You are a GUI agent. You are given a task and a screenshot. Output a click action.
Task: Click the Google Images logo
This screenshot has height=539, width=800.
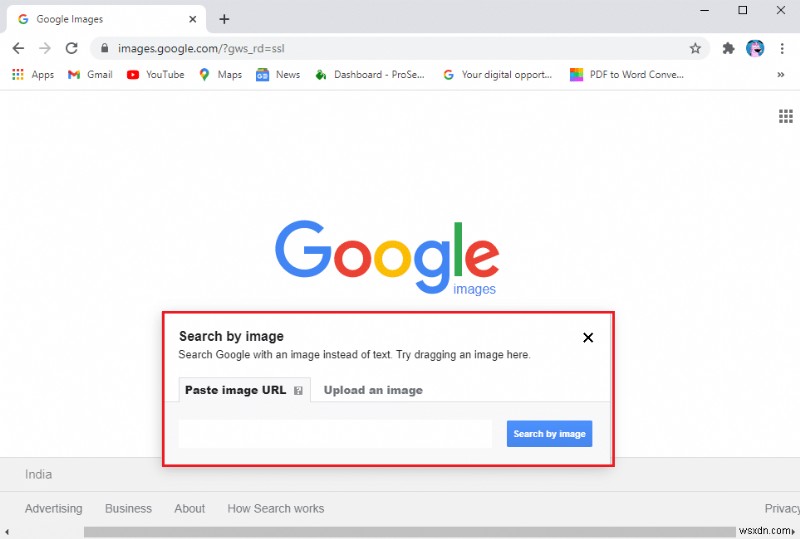pos(387,257)
